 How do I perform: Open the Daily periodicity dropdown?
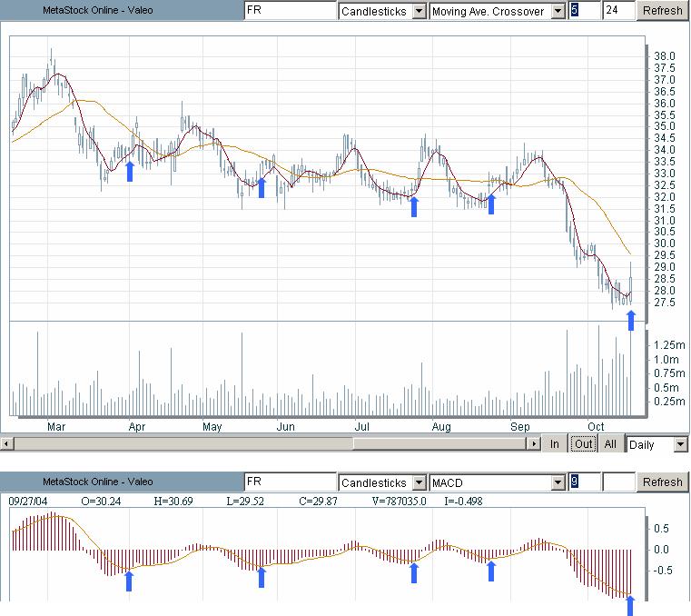pyautogui.click(x=681, y=444)
